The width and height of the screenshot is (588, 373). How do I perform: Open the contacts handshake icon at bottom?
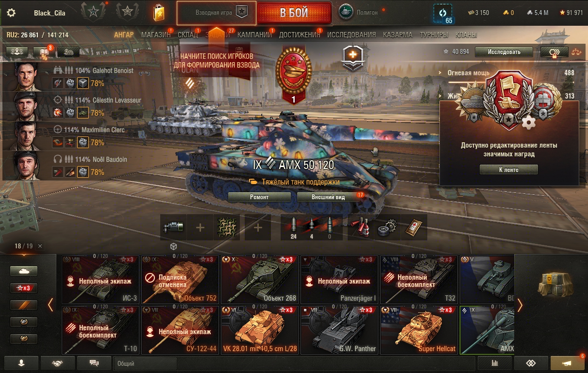click(58, 363)
